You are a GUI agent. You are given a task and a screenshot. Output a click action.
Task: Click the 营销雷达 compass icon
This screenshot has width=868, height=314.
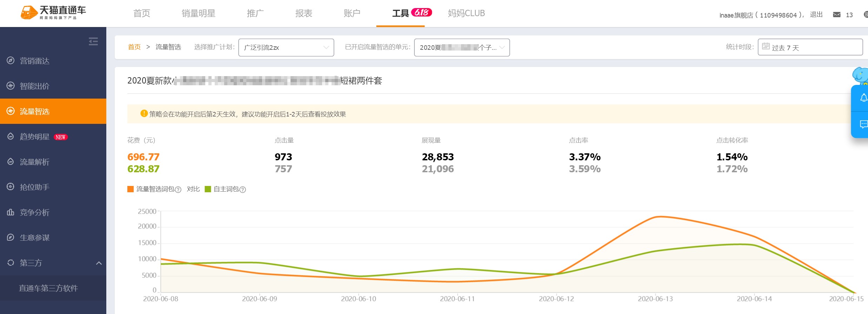[x=11, y=60]
